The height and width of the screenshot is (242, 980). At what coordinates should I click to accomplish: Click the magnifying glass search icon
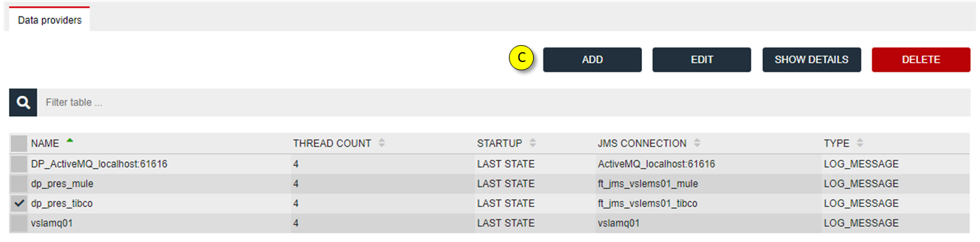pyautogui.click(x=23, y=103)
